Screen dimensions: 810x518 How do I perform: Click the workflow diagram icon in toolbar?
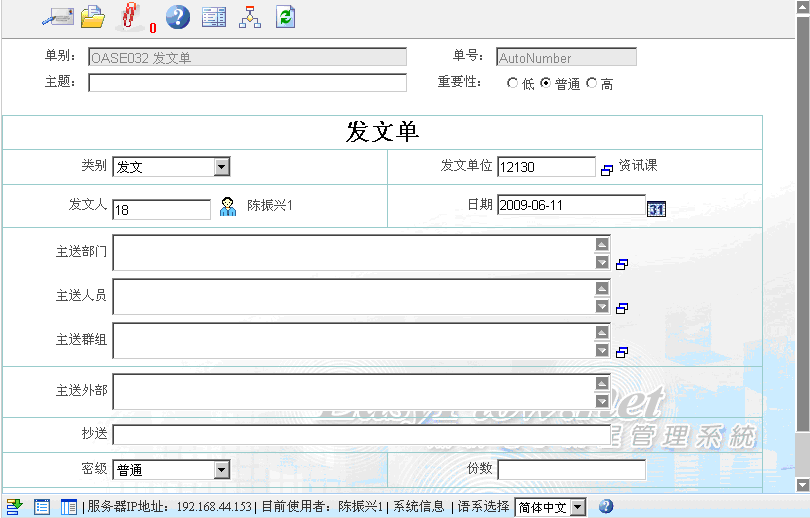pos(250,16)
